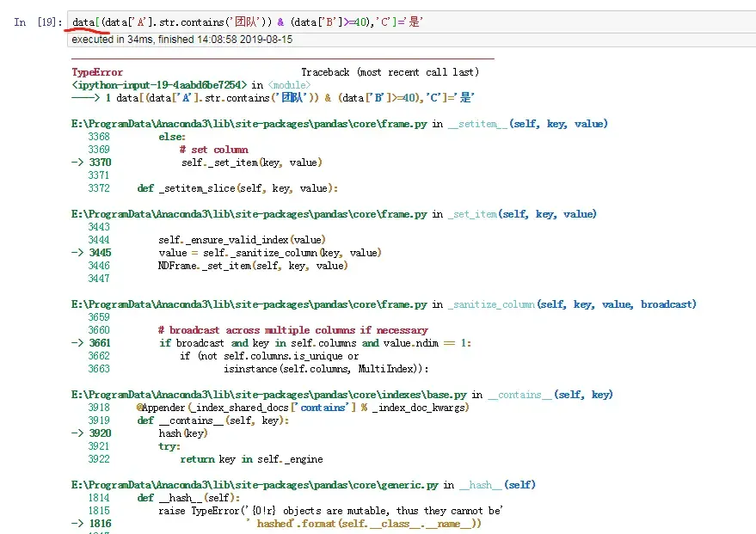The height and width of the screenshot is (534, 756).
Task: Click the _sanitize_column function name header
Action: tap(491, 304)
